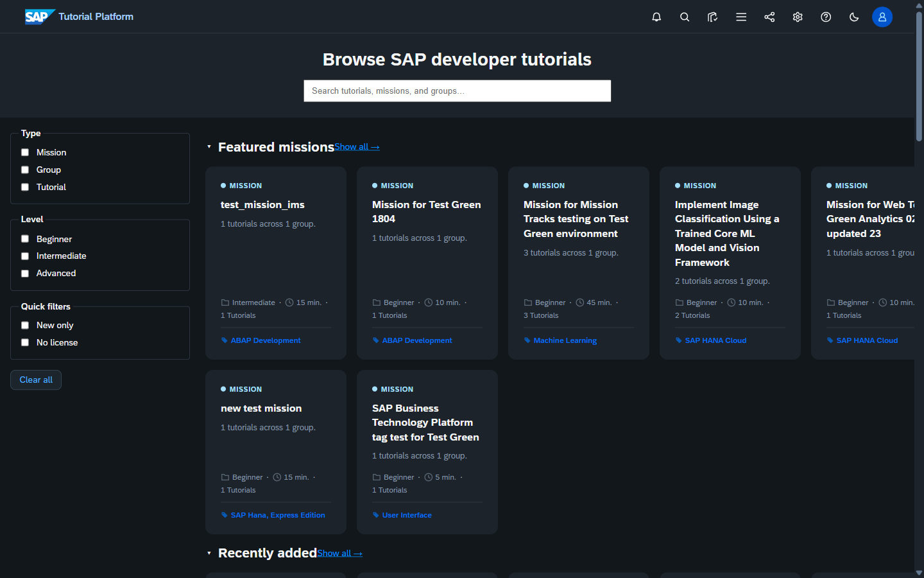Screen dimensions: 924x578
Task: Check the Mission type filter
Action: click(x=25, y=152)
